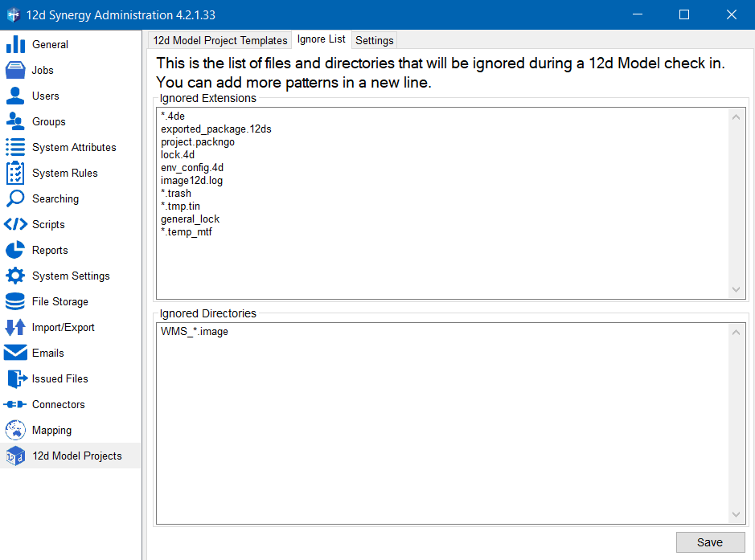
Task: Click Ignored Directories scrollbar up arrow
Action: pos(737,332)
